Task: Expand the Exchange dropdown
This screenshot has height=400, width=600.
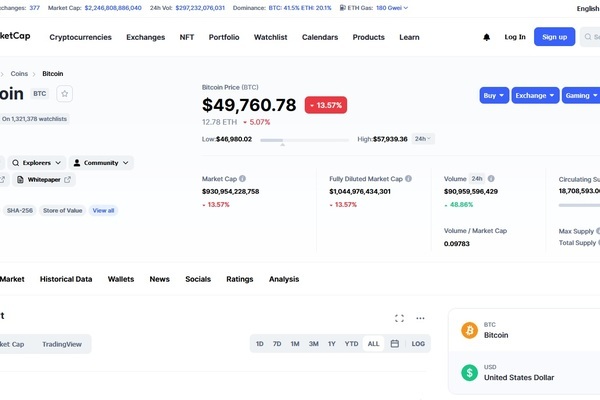Action: [535, 95]
